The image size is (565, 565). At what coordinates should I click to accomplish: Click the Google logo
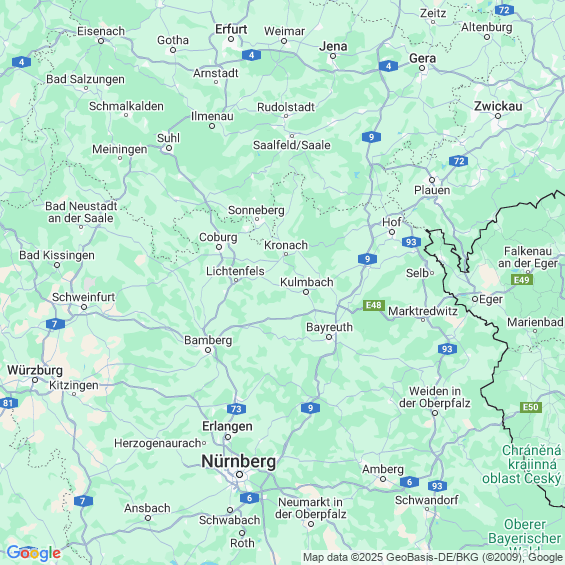[x=34, y=553]
